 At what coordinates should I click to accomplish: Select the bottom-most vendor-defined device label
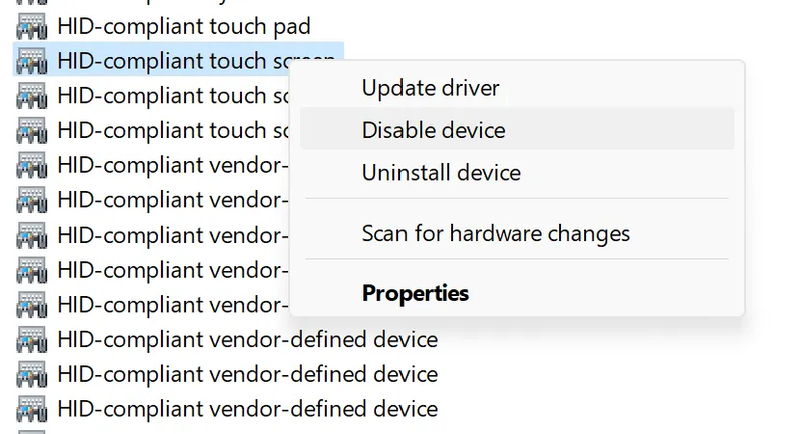pyautogui.click(x=247, y=409)
